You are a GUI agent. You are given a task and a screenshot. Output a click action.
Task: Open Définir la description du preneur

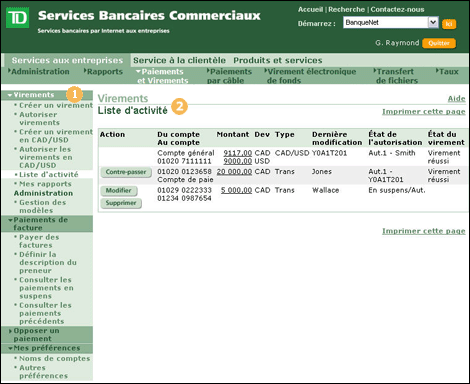(48, 263)
